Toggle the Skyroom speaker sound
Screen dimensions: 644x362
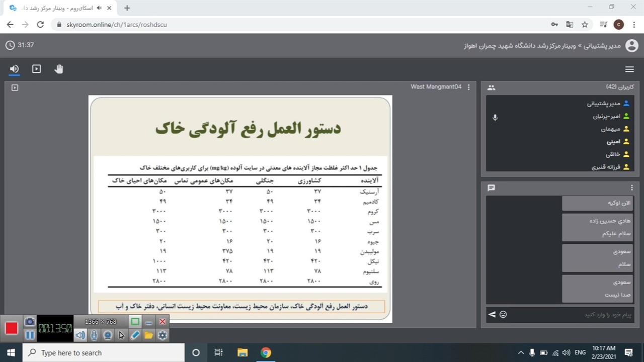click(14, 69)
